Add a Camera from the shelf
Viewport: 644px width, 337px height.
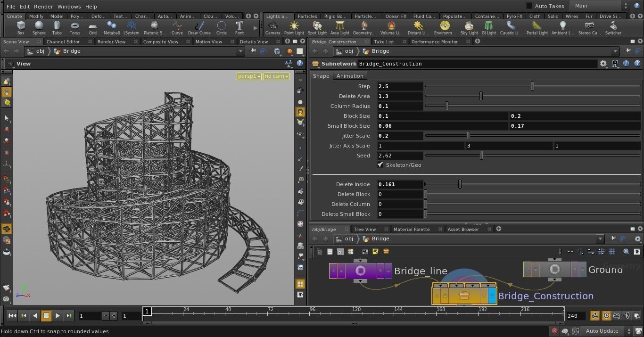[272, 28]
